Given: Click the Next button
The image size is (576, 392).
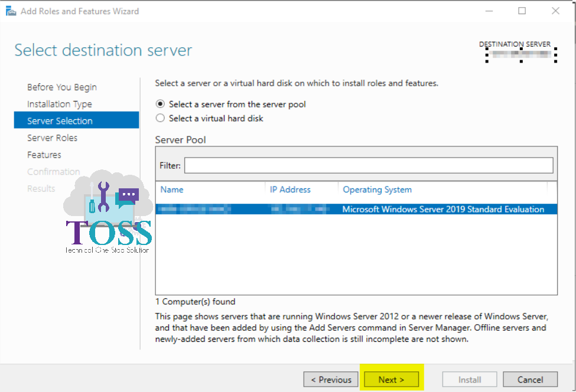Looking at the screenshot, I should [391, 380].
